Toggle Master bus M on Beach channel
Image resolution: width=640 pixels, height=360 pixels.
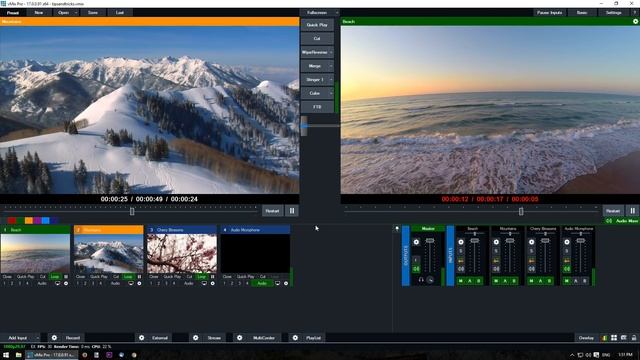pos(461,281)
